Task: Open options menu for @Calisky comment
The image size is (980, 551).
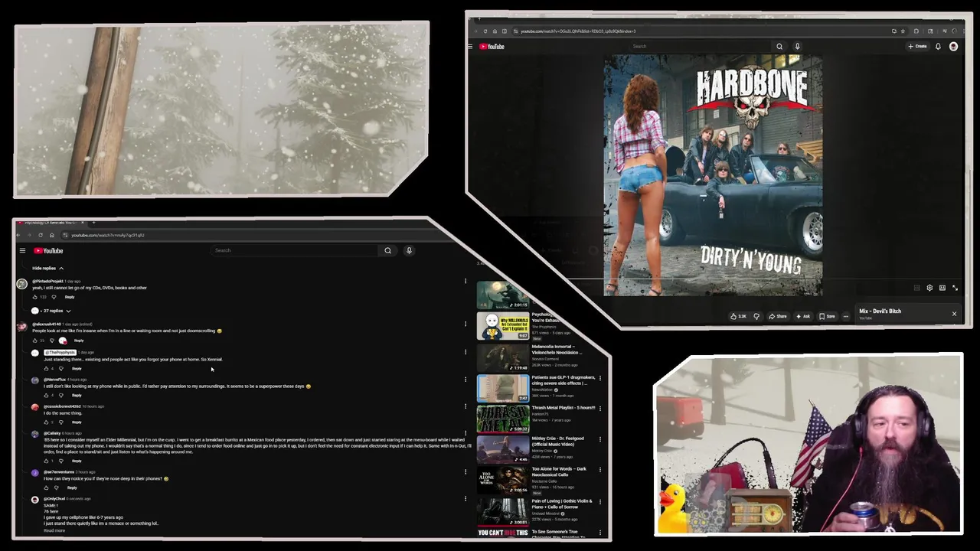Action: click(x=465, y=433)
